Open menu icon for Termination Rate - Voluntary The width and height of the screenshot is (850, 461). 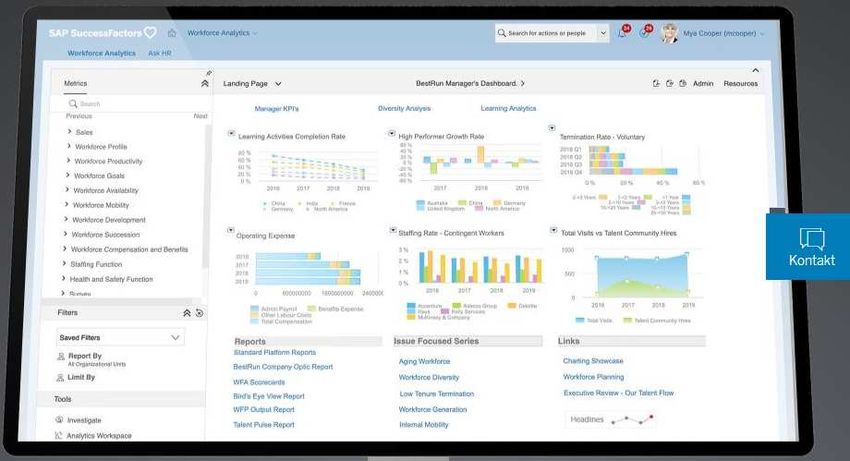tap(552, 128)
